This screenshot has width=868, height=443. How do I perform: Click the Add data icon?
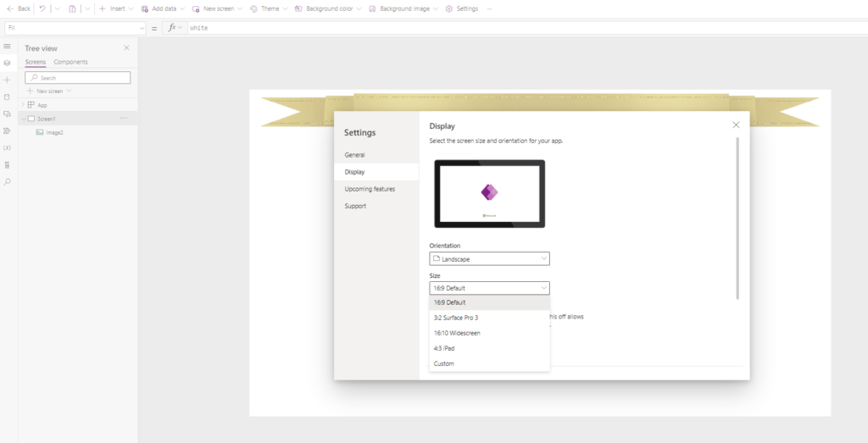click(x=144, y=8)
